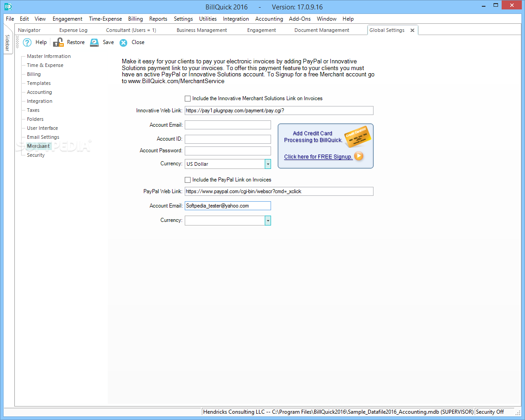
Task: Select Time & Expense in settings tree
Action: [45, 65]
